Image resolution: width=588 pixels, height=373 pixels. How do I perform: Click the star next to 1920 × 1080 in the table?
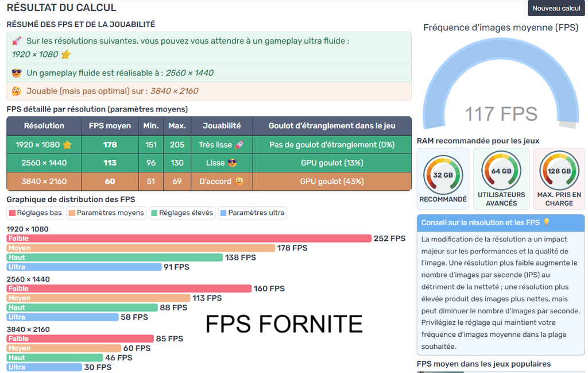tap(67, 145)
